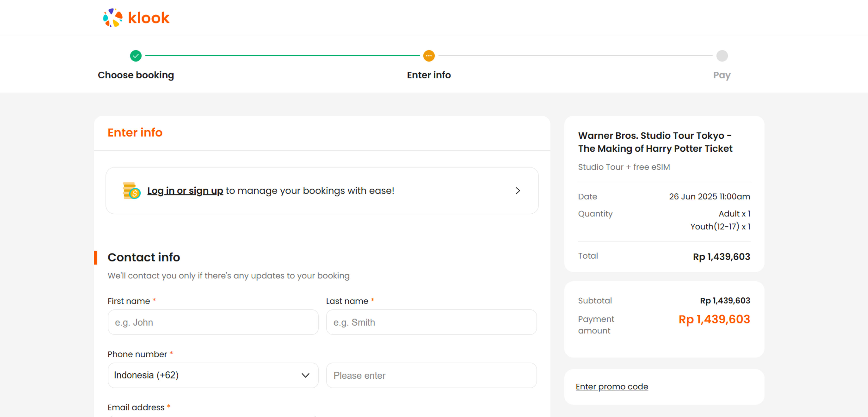Click the Total Rp 1,439,603 amount

[x=722, y=257]
